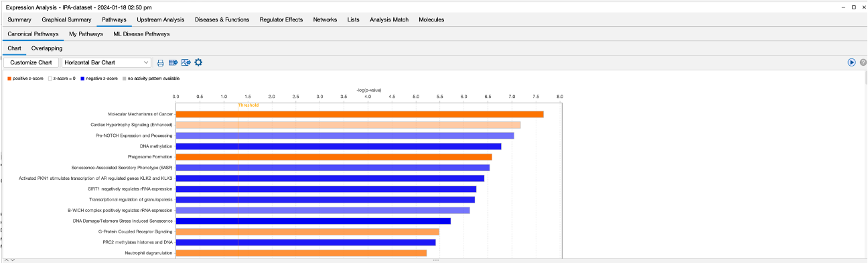Open the Molecules tab
The height and width of the screenshot is (263, 868).
(x=431, y=19)
